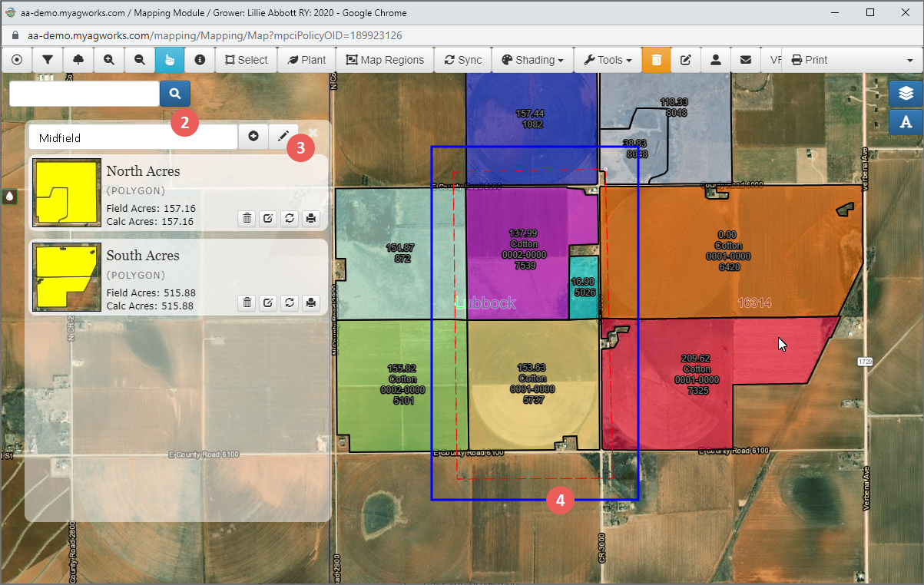Refresh the North Acres region

point(290,218)
